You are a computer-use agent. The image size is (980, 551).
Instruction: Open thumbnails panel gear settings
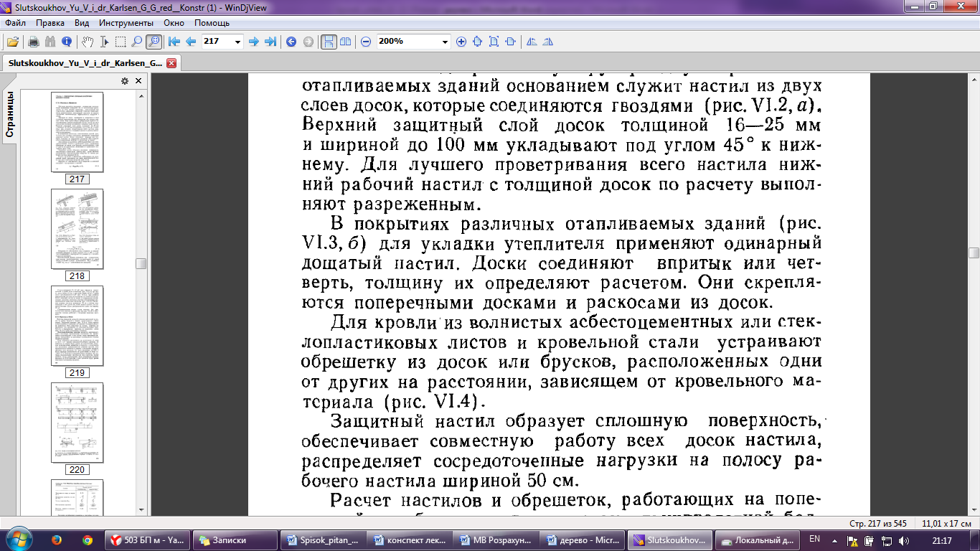point(125,80)
